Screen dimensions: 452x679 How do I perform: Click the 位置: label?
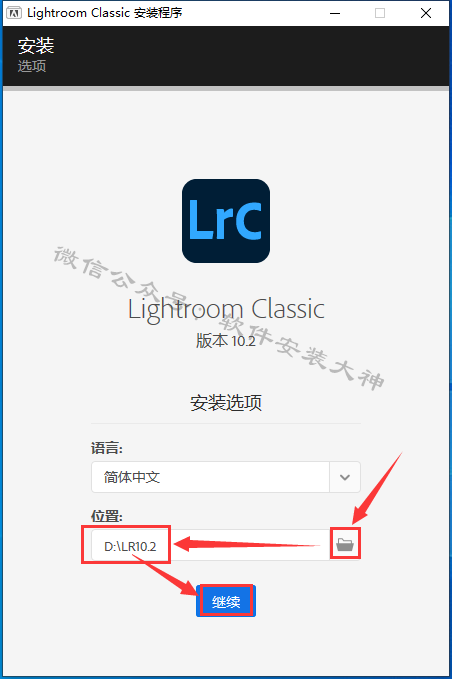(107, 516)
